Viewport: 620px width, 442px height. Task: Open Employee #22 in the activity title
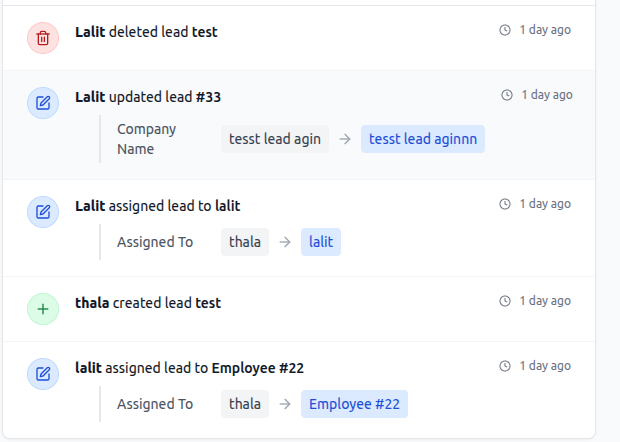coord(257,368)
